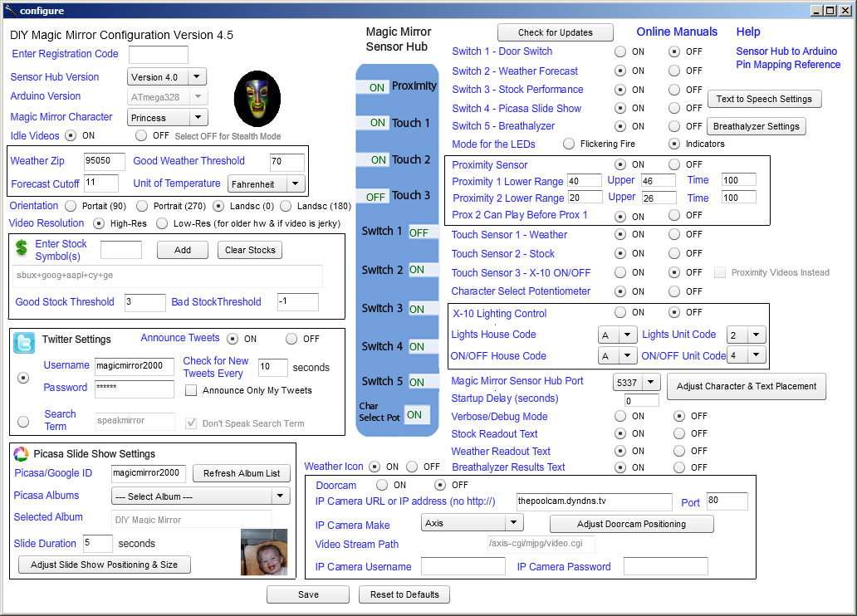Click Refresh Album List button
This screenshot has height=616, width=857.
pyautogui.click(x=242, y=473)
